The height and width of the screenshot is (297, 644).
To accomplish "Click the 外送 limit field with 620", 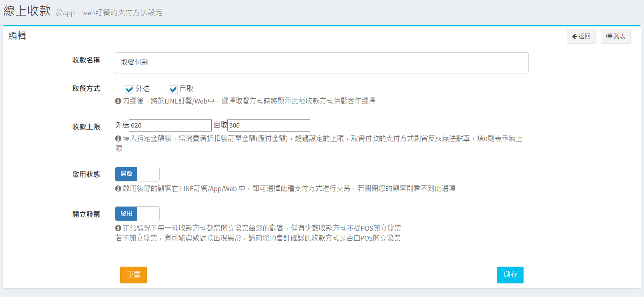I will (x=170, y=125).
